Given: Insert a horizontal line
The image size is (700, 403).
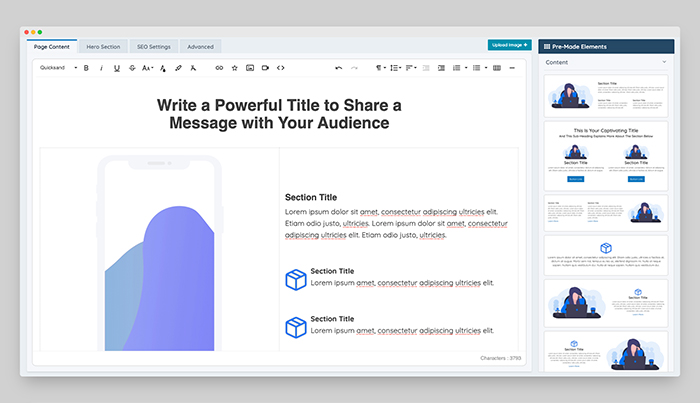Looking at the screenshot, I should tap(512, 68).
